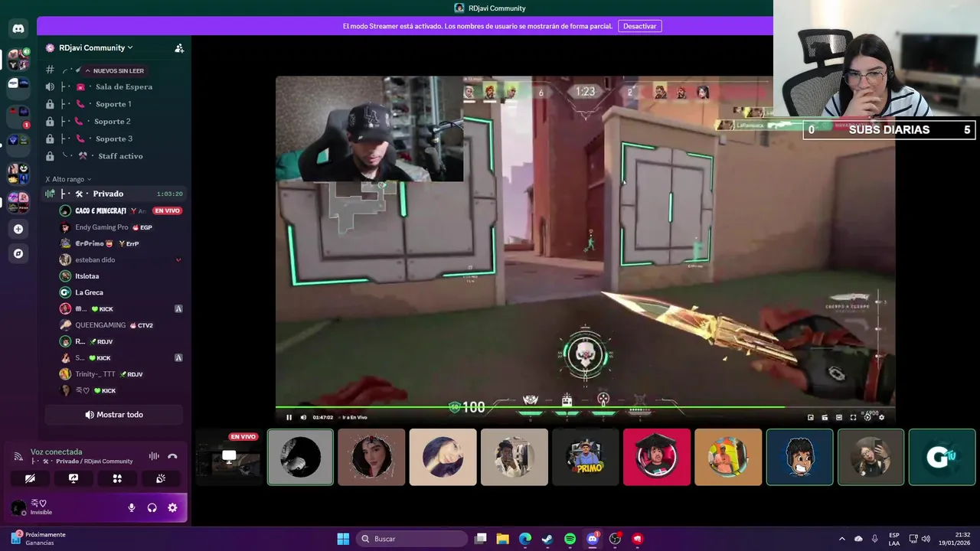Screen dimensions: 980x551
Task: Open RDjavi Community server dropdown
Action: (x=96, y=47)
